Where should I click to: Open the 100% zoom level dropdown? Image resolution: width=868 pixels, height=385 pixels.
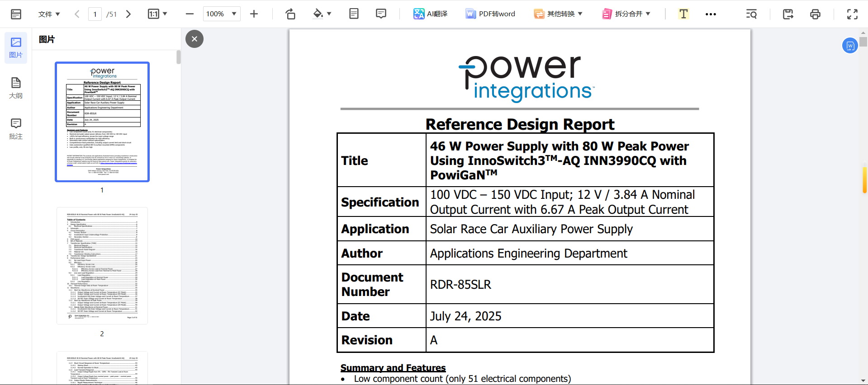click(222, 14)
